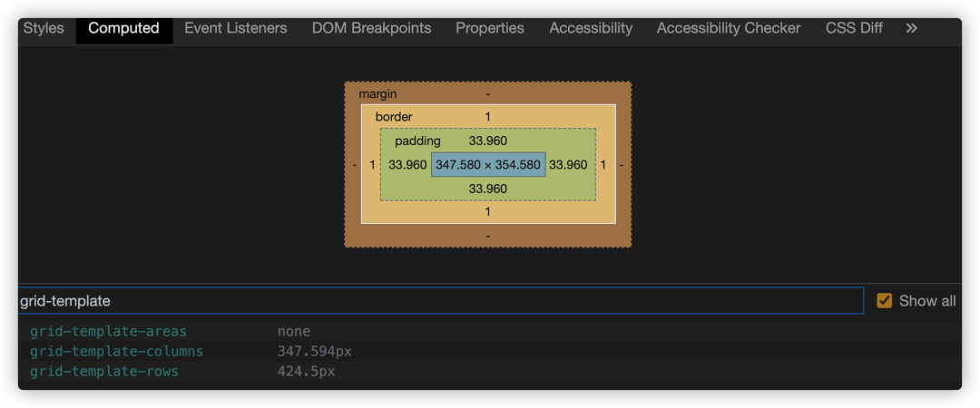The height and width of the screenshot is (408, 980).
Task: Select the Computed tab
Action: (x=123, y=28)
